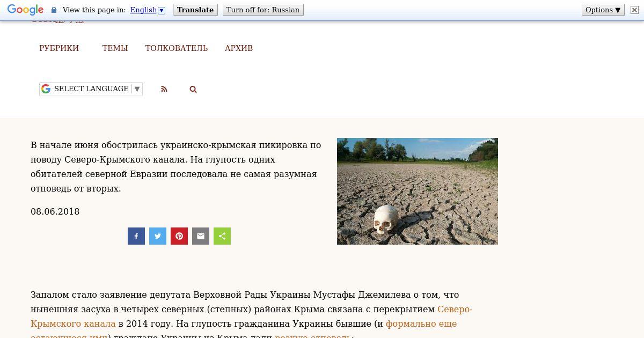Open the РУБРИКИ menu
This screenshot has width=644, height=338.
click(59, 48)
